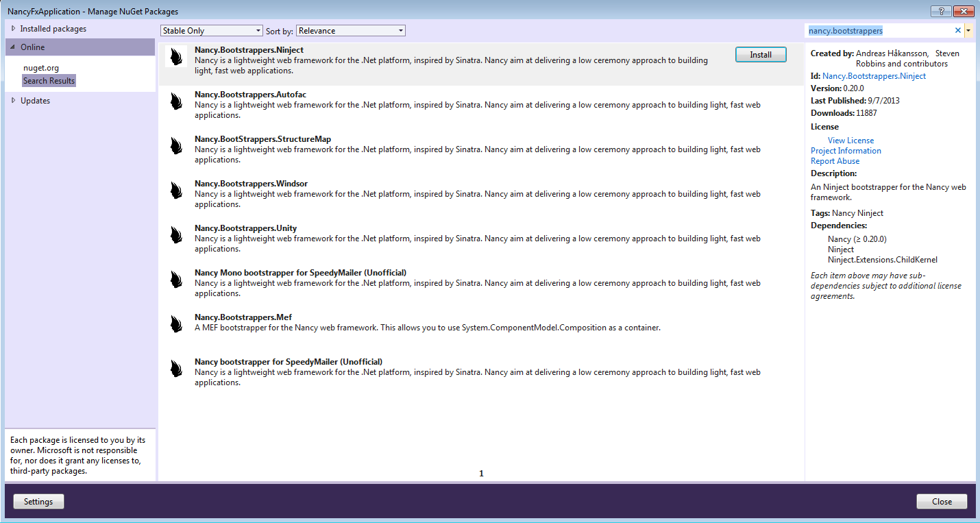Click the Nancy (≥ 0.20.0) dependency
This screenshot has width=980, height=523.
pyautogui.click(x=857, y=239)
